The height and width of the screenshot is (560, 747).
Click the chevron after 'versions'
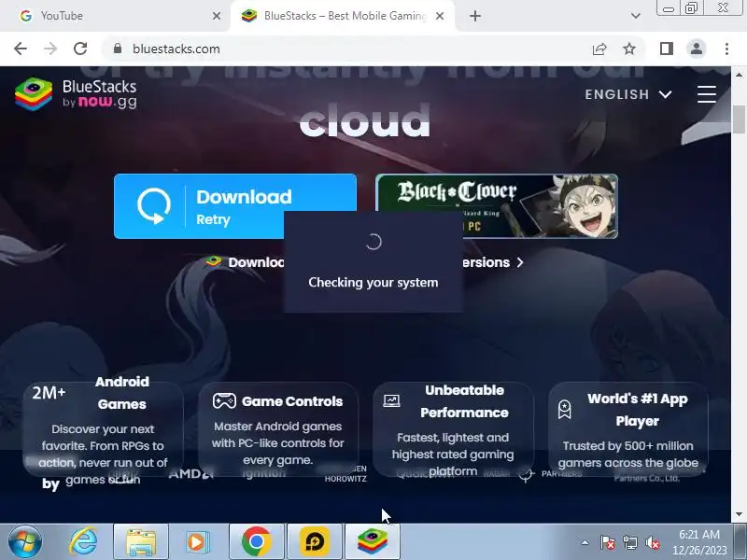point(520,262)
